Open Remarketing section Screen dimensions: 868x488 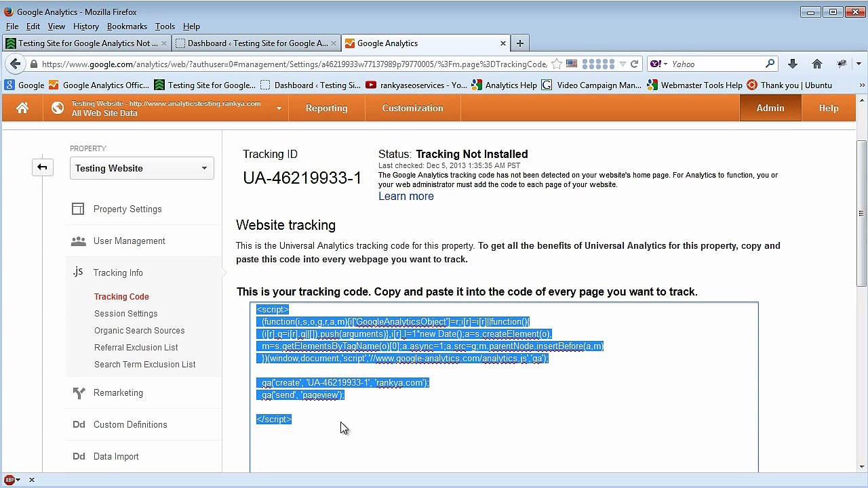pyautogui.click(x=118, y=392)
